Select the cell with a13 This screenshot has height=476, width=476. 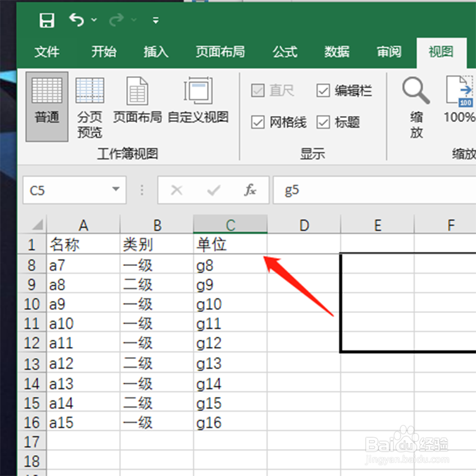83,383
